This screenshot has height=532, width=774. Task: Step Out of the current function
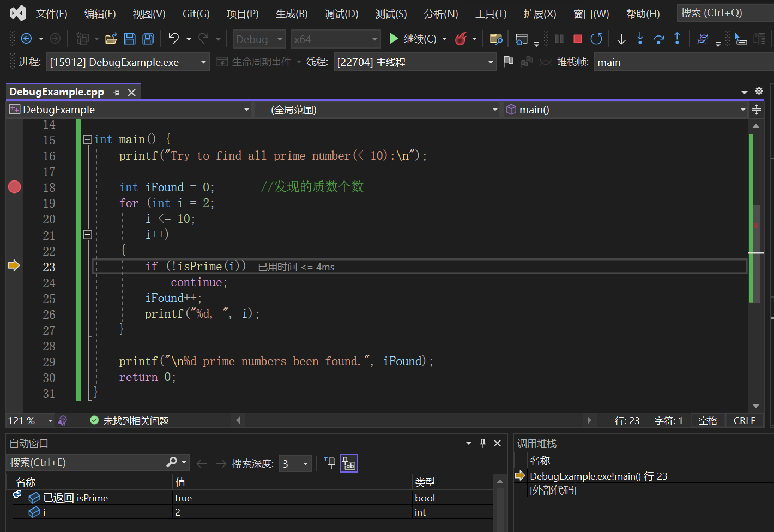677,39
